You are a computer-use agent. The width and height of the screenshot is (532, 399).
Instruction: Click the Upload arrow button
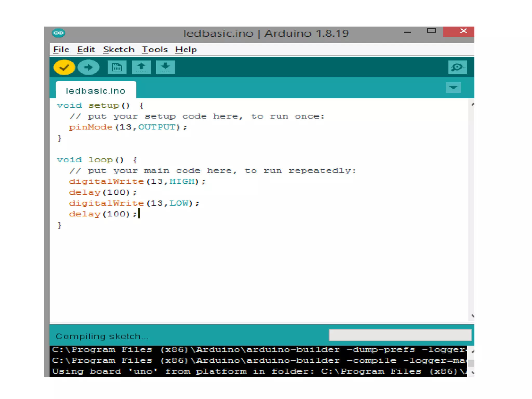click(x=88, y=68)
